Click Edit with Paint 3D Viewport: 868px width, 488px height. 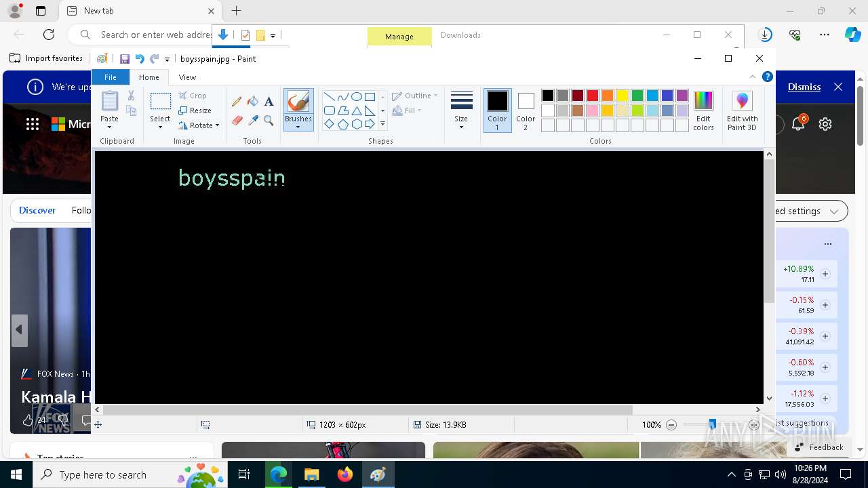click(742, 111)
